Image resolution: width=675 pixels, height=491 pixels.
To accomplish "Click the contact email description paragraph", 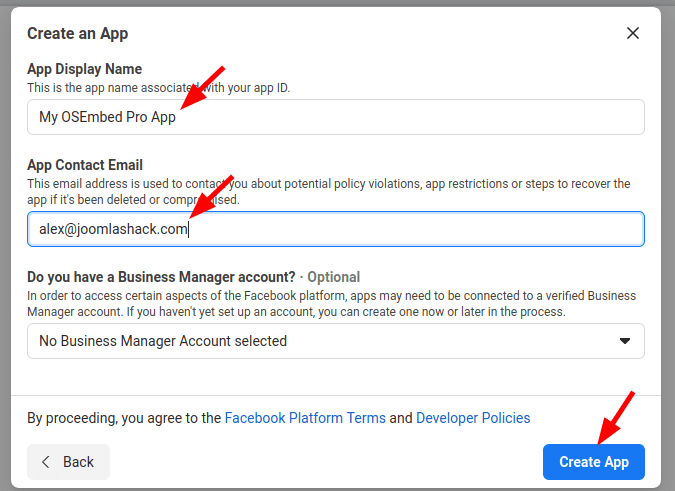I will (329, 192).
